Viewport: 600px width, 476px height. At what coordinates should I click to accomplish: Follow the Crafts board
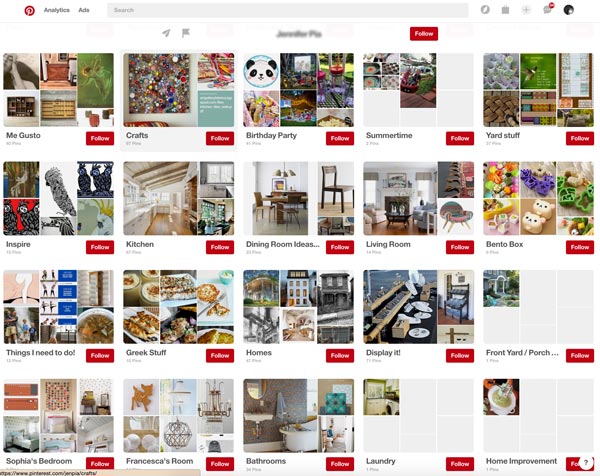click(x=220, y=139)
